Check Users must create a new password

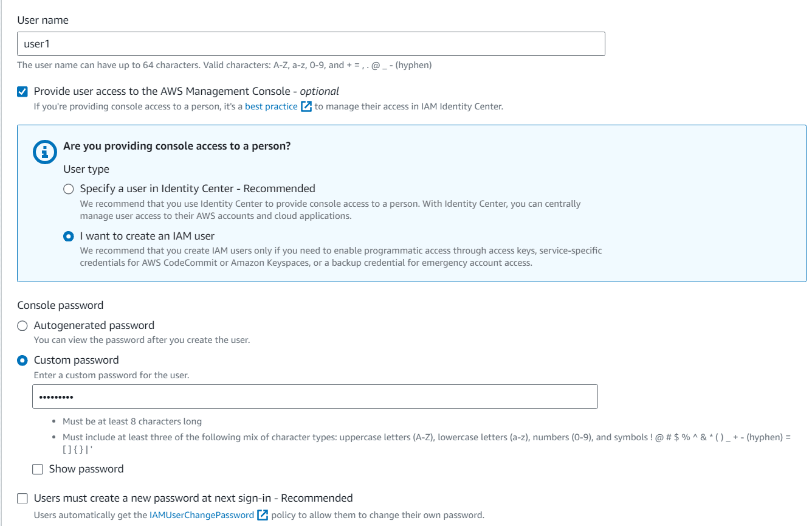click(x=22, y=498)
